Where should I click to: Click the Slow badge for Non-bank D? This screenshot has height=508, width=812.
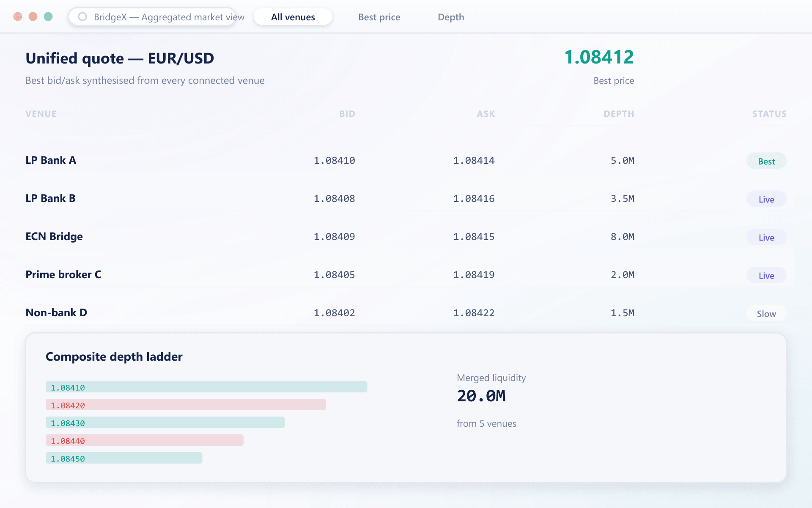pyautogui.click(x=766, y=313)
